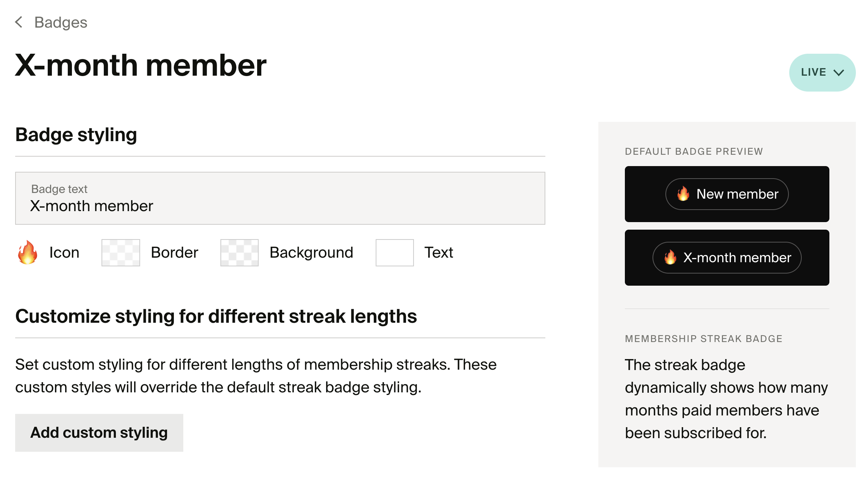Go back to Badges page

point(61,22)
